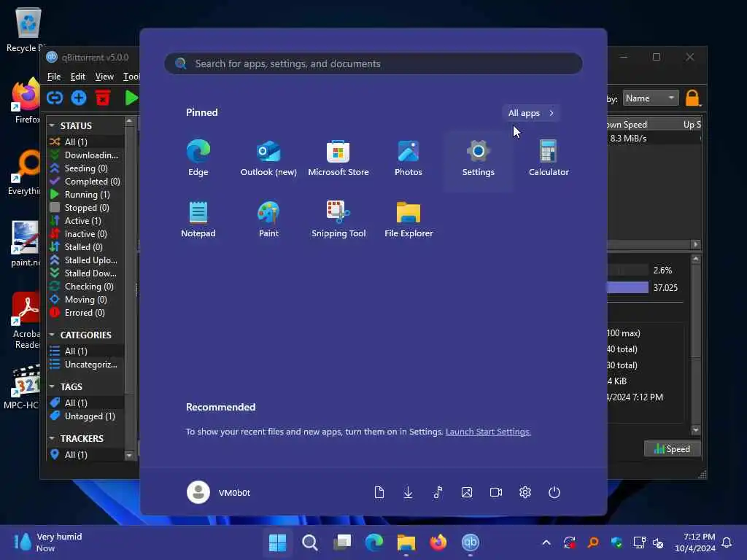The height and width of the screenshot is (560, 747).
Task: Select Moving (0) status filter
Action: [86, 300]
